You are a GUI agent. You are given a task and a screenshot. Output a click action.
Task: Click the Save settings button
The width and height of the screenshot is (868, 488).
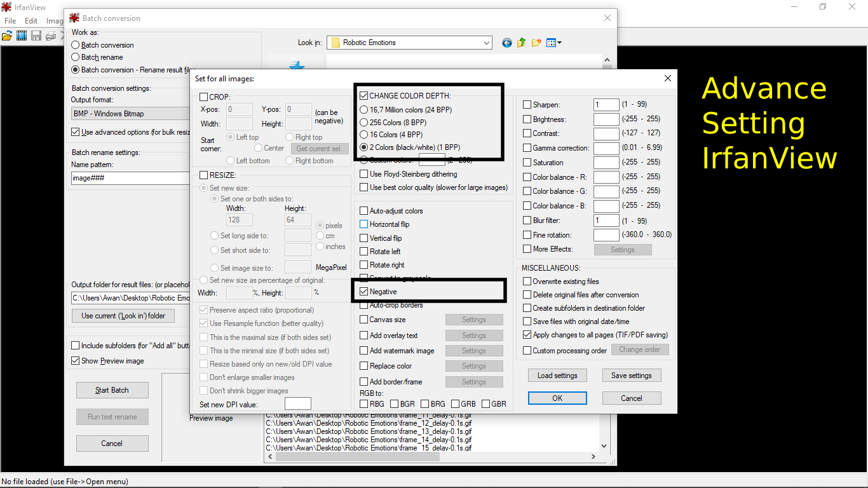point(632,376)
